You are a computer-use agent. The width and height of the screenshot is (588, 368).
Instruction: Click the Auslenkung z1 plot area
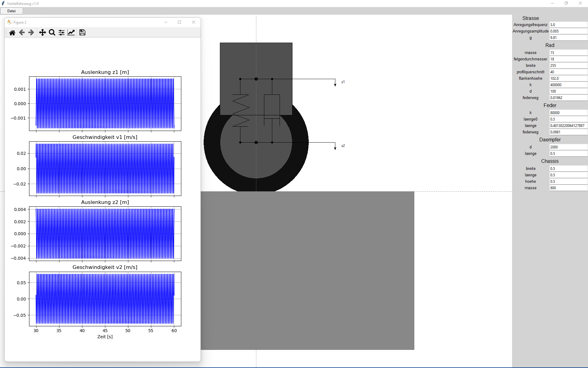click(105, 104)
